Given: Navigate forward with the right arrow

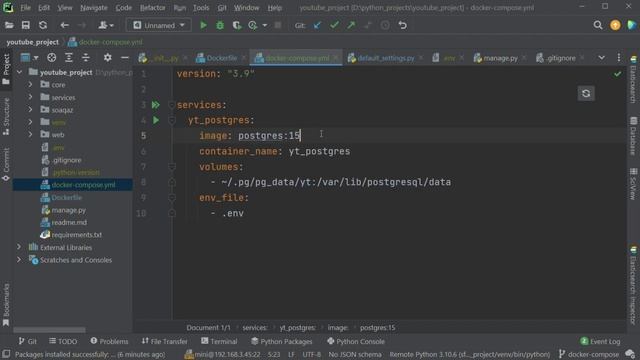Looking at the screenshot, I should tap(82, 25).
